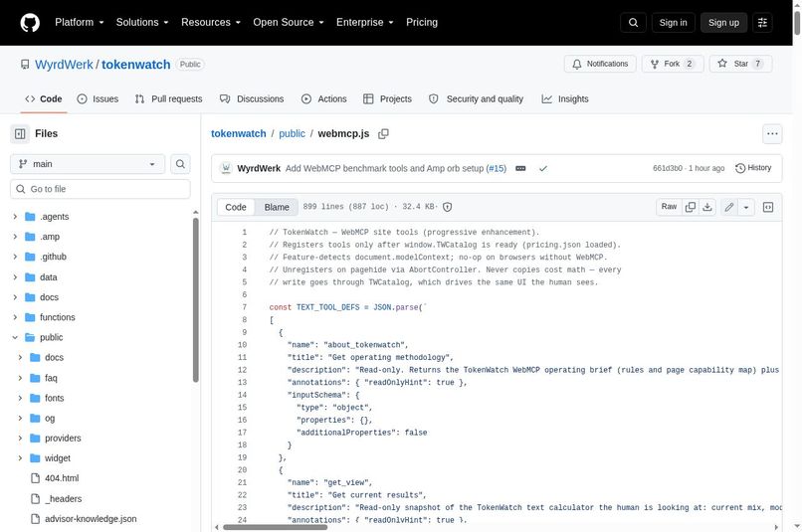The width and height of the screenshot is (802, 532).
Task: Click the Sign up button
Action: tap(723, 23)
